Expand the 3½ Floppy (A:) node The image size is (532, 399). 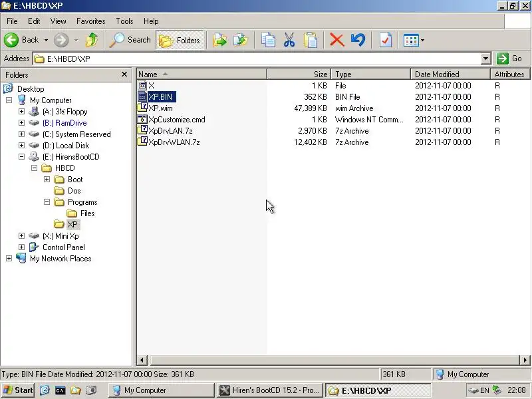21,111
